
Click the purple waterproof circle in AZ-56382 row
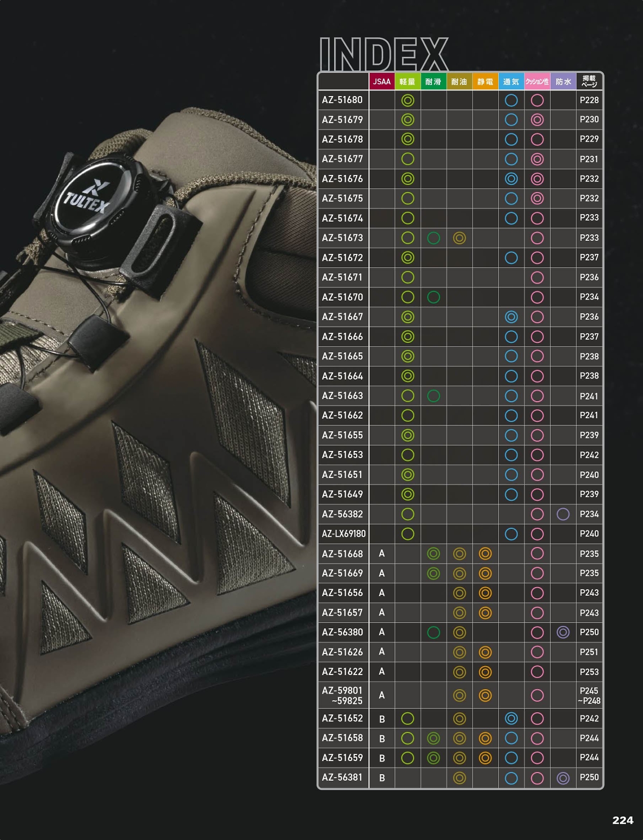(x=563, y=514)
